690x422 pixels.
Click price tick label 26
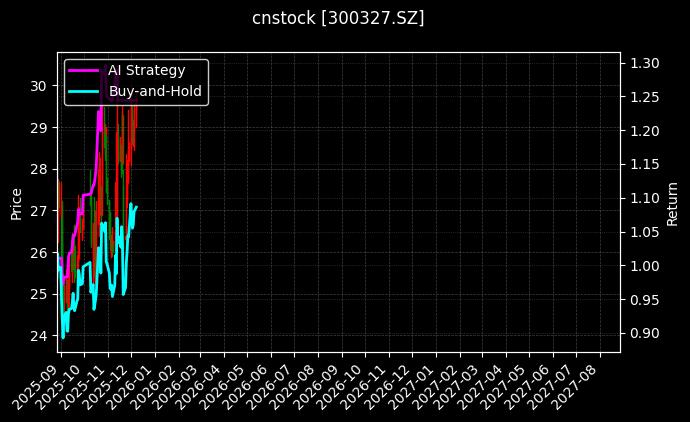coord(38,253)
